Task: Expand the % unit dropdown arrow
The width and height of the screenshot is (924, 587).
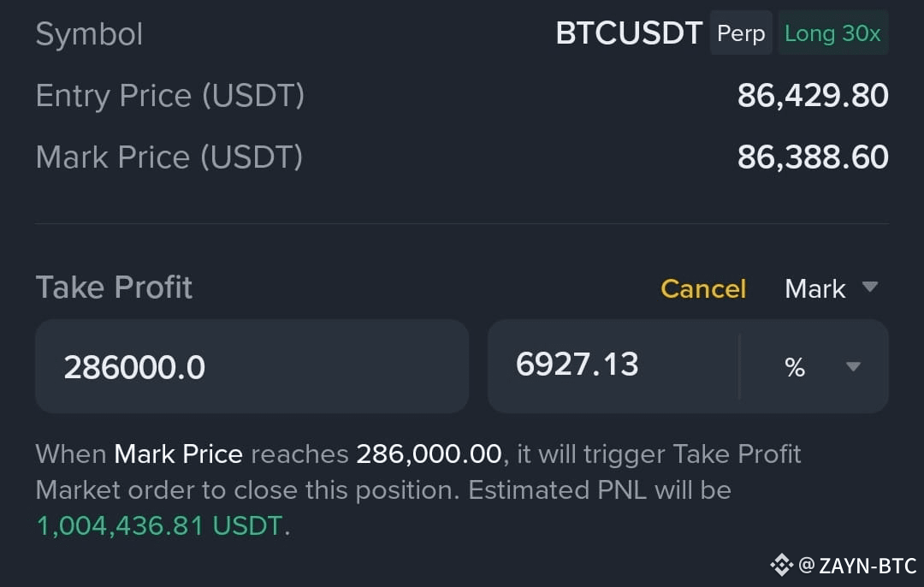Action: (x=853, y=366)
